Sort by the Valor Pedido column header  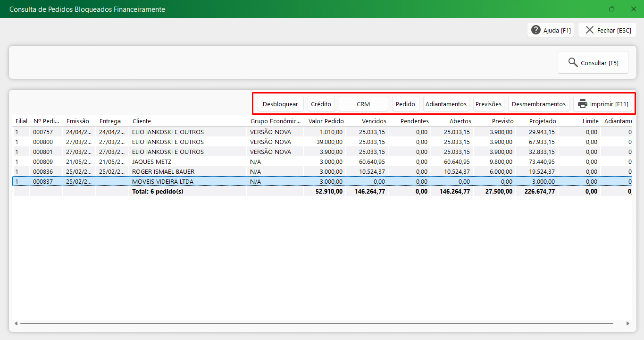coord(326,121)
